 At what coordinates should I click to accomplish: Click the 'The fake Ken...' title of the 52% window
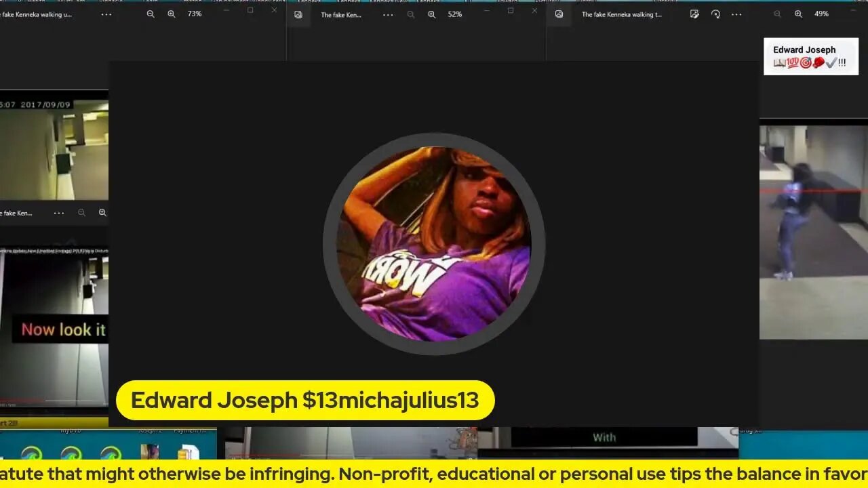[341, 14]
